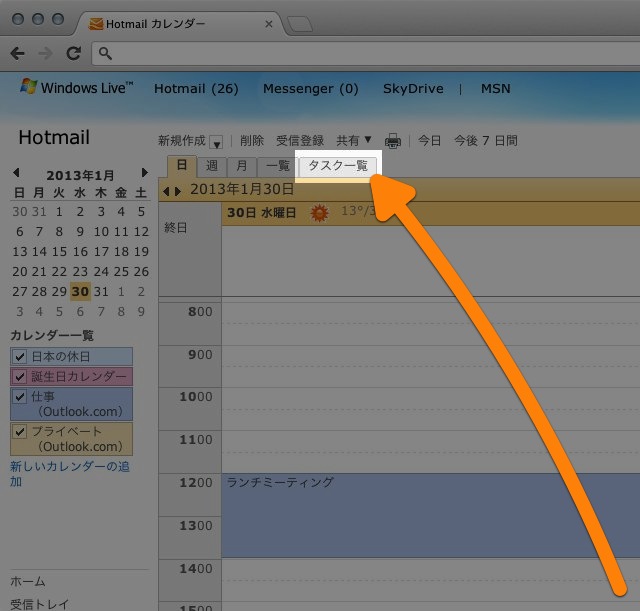Select date 15 in mini calendar
Screen dimensions: 640x611
coord(59,251)
